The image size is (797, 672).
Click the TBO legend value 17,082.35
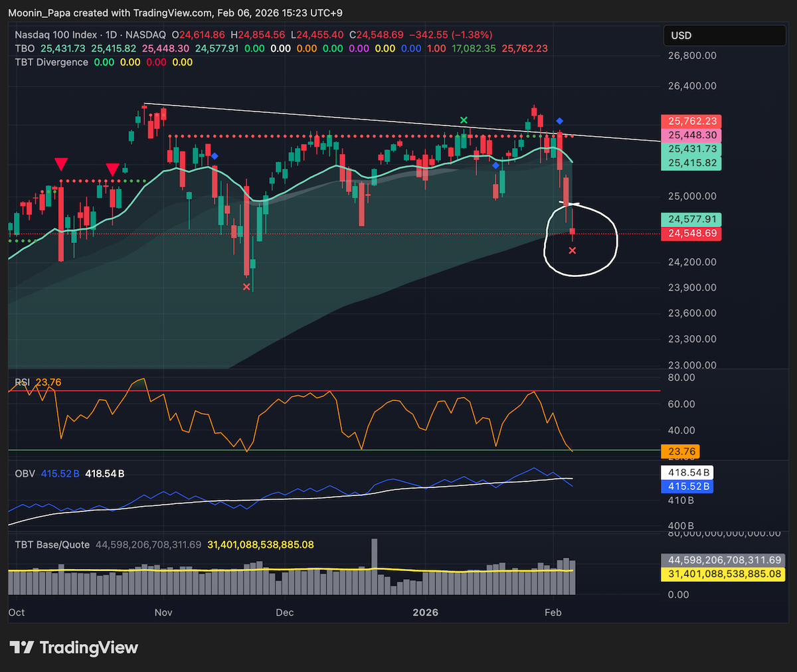click(474, 48)
